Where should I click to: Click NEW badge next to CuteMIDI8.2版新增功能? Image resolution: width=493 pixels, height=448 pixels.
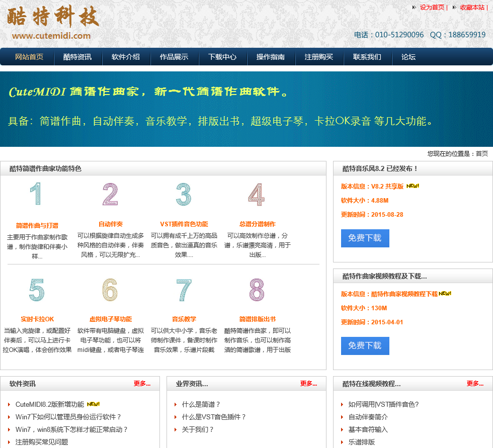pyautogui.click(x=93, y=404)
